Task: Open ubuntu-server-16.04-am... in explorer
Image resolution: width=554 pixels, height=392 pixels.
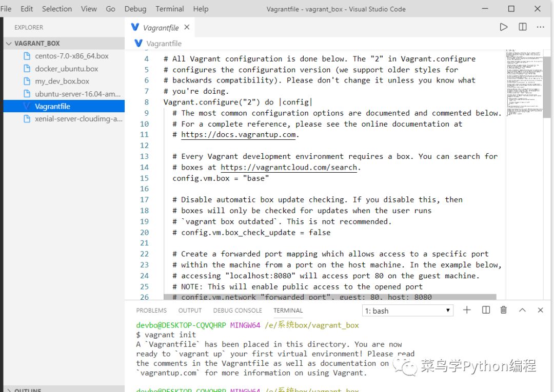Action: point(78,94)
